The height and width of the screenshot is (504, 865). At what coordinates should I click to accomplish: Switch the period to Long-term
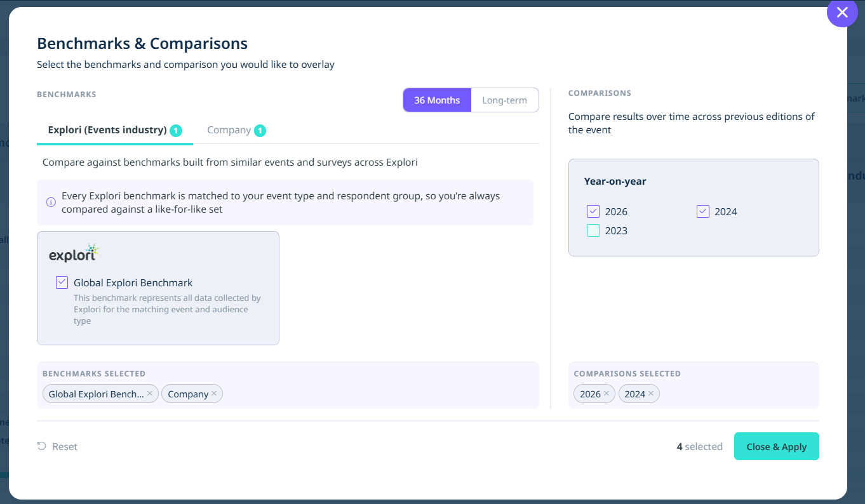505,100
